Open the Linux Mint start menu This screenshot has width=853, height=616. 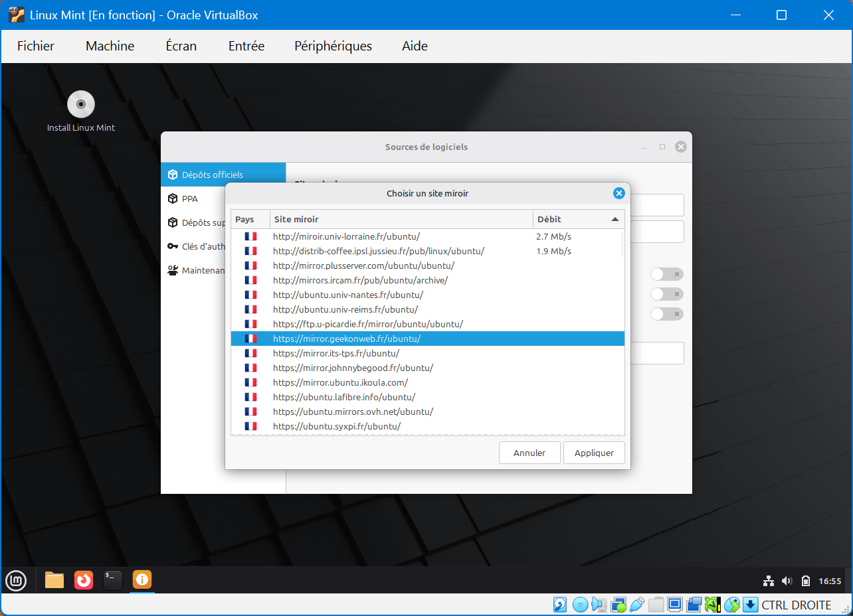pos(16,581)
